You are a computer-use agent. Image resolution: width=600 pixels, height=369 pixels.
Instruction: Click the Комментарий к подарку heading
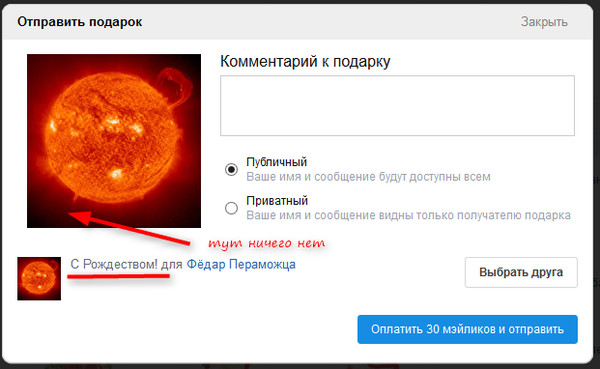305,62
